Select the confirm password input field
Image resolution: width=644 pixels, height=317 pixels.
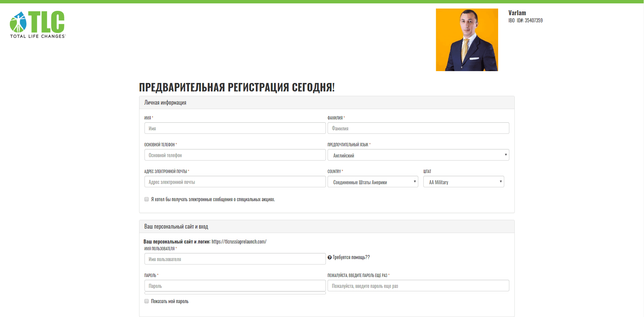tap(418, 286)
